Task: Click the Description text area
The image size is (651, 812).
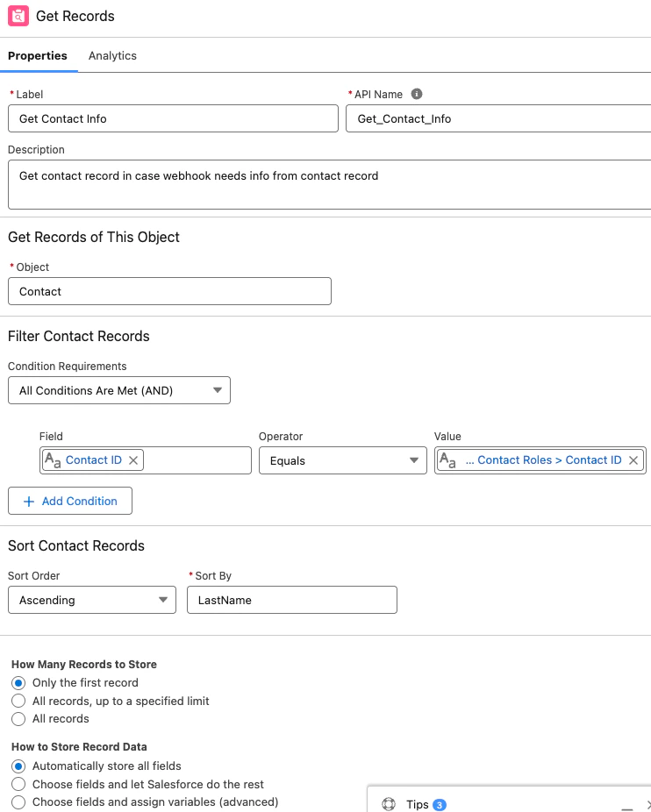Action: pos(330,184)
